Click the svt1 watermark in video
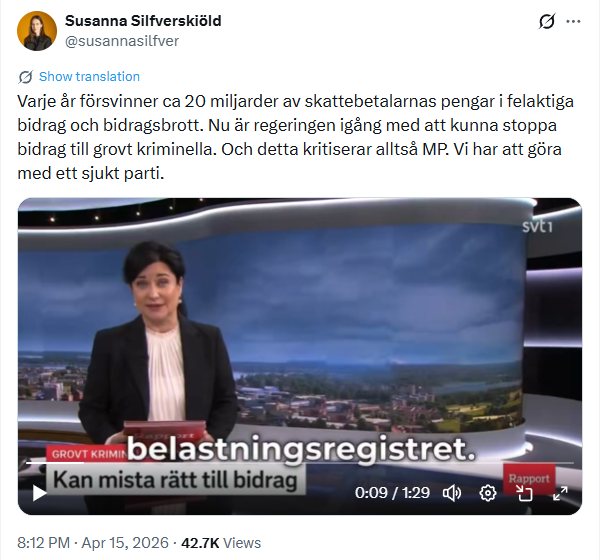605x560 pixels. (x=537, y=226)
